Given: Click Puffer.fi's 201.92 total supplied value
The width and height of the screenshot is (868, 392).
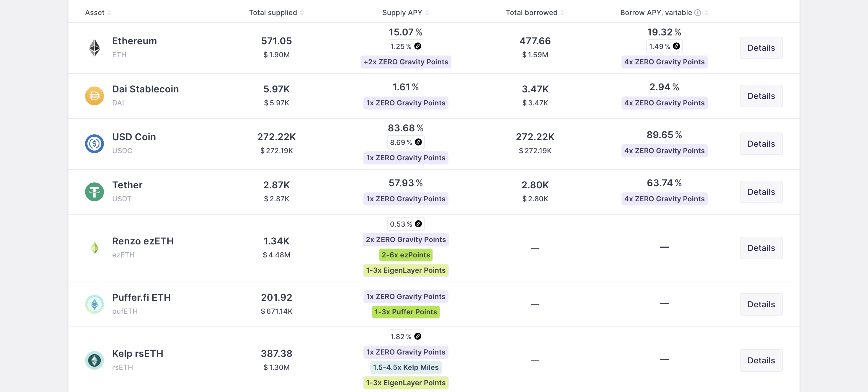Looking at the screenshot, I should click(276, 298).
